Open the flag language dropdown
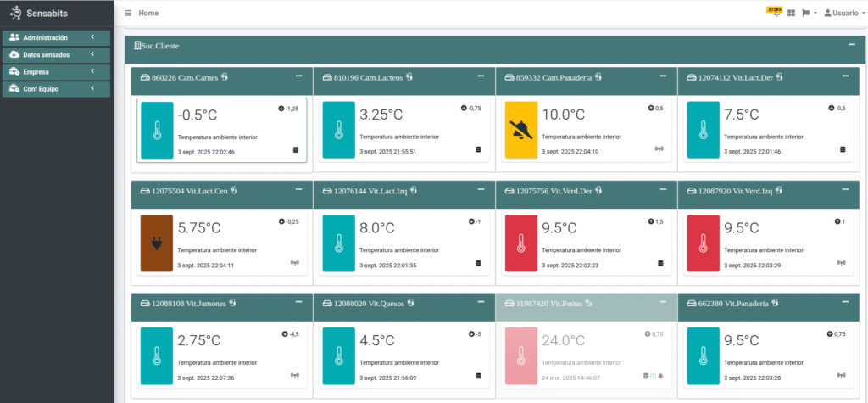 click(x=810, y=14)
